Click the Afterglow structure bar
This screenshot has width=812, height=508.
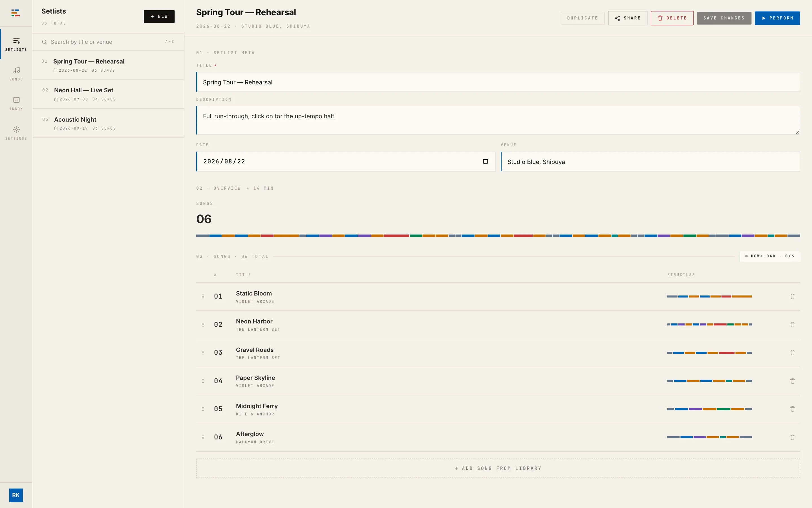click(709, 437)
